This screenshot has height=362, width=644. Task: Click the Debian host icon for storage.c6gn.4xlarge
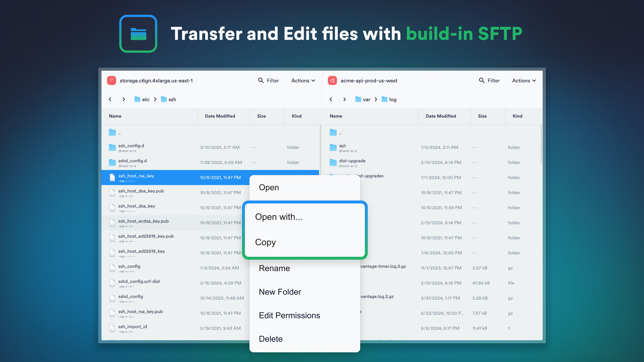(112, 80)
